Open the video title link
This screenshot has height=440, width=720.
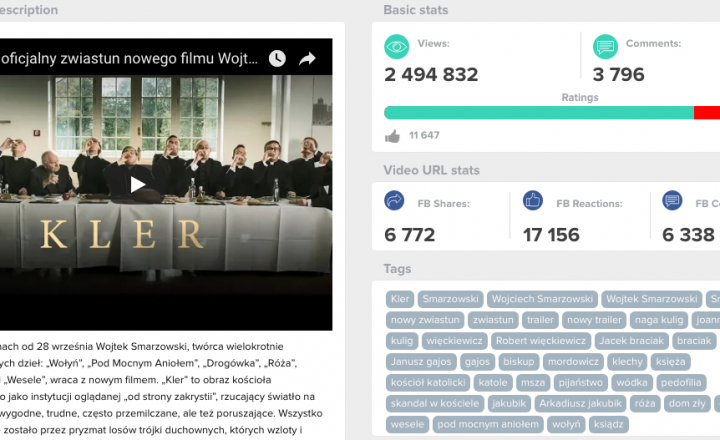coord(129,59)
